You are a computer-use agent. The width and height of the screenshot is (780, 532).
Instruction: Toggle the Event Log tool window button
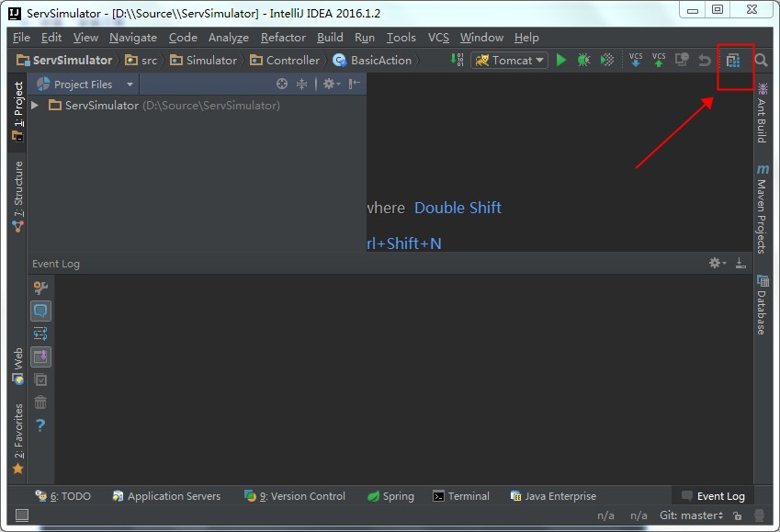713,496
